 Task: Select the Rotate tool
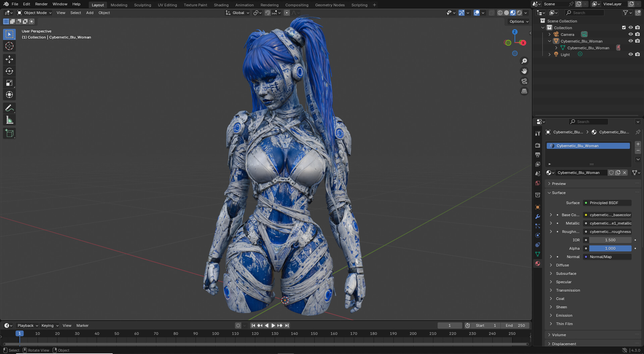tap(9, 71)
